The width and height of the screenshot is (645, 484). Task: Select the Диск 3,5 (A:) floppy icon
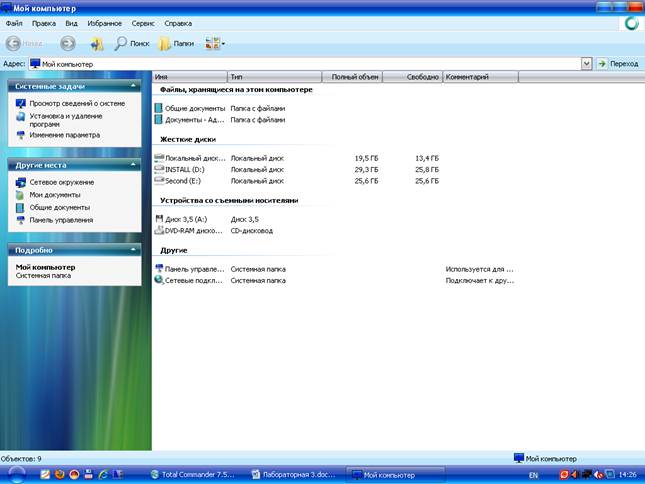pyautogui.click(x=159, y=219)
